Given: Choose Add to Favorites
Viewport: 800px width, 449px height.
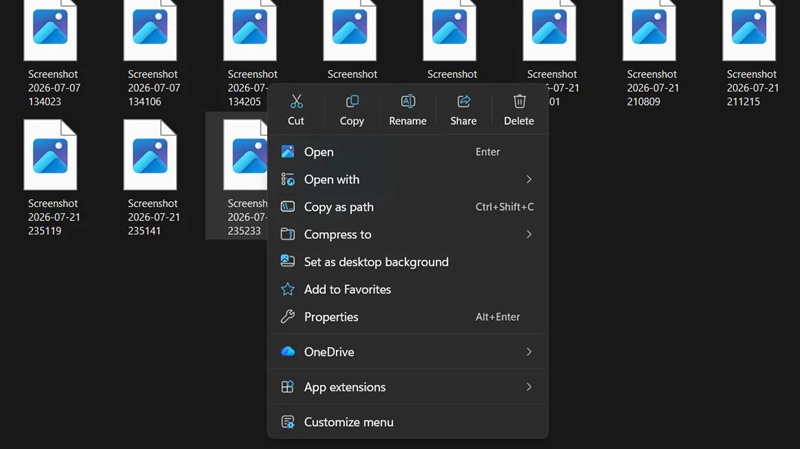Looking at the screenshot, I should [x=408, y=289].
